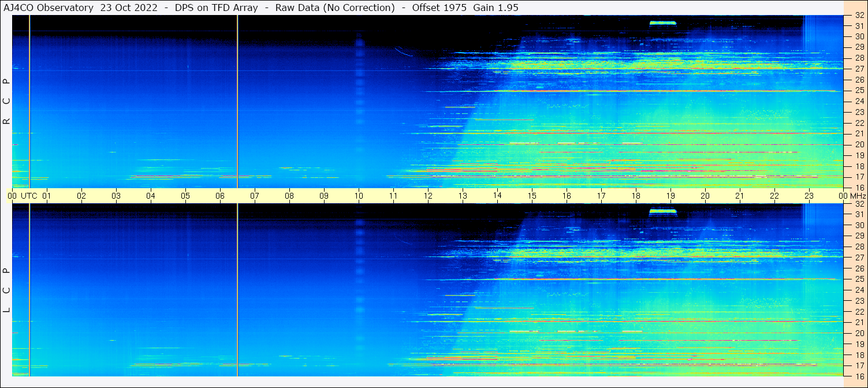Select hour 14 on the time axis

tap(497, 195)
